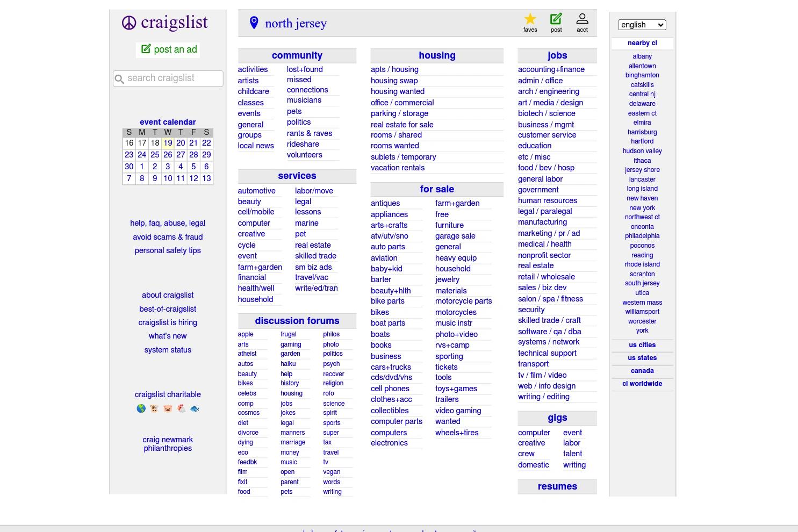
Task: Open the acct person icon
Action: 582,19
